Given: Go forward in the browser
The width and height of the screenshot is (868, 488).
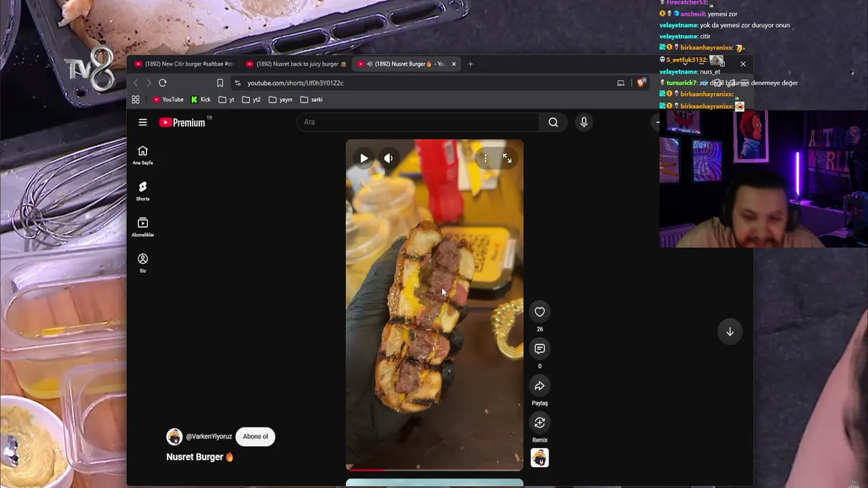Looking at the screenshot, I should coord(149,83).
